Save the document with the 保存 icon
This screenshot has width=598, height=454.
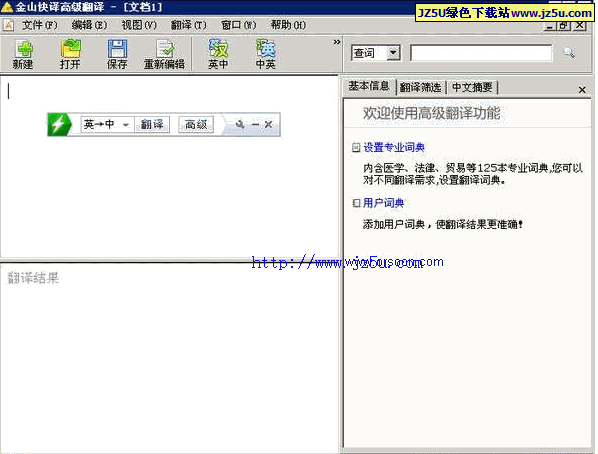pos(117,54)
